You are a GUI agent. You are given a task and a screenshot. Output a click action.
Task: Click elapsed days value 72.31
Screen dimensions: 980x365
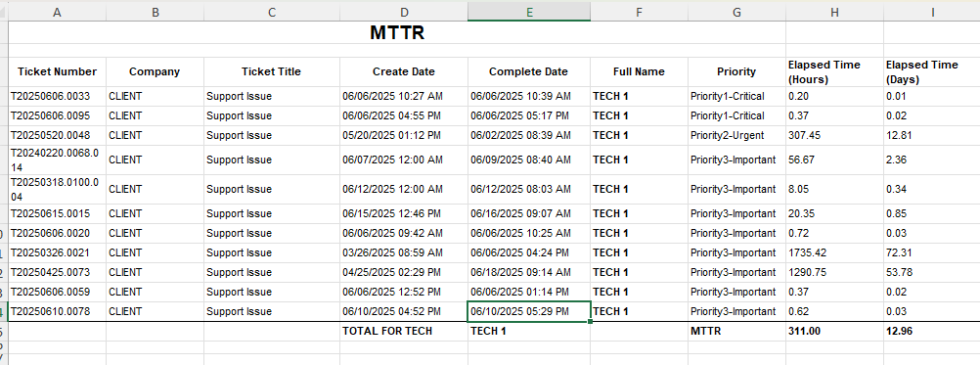[932, 253]
